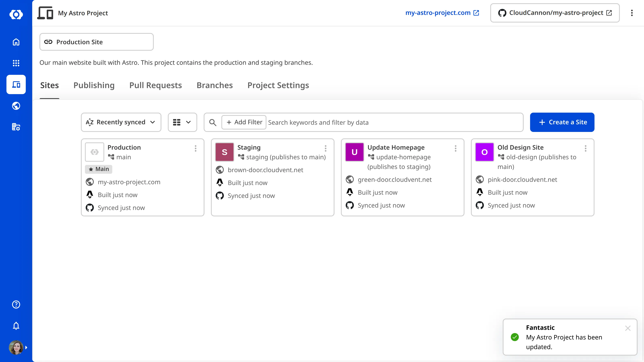Image resolution: width=644 pixels, height=362 pixels.
Task: Switch to the Branches tab
Action: point(215,85)
